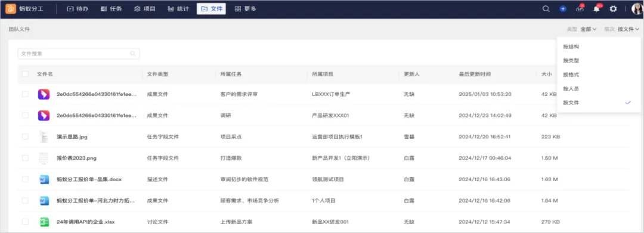Open the notification bell icon

click(x=596, y=8)
